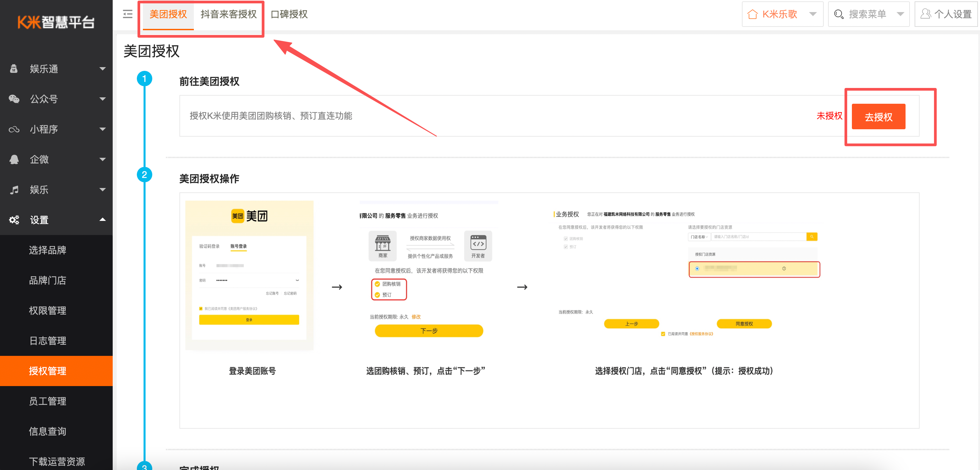Click the 登录美团账号 caption
The height and width of the screenshot is (470, 980).
click(252, 371)
